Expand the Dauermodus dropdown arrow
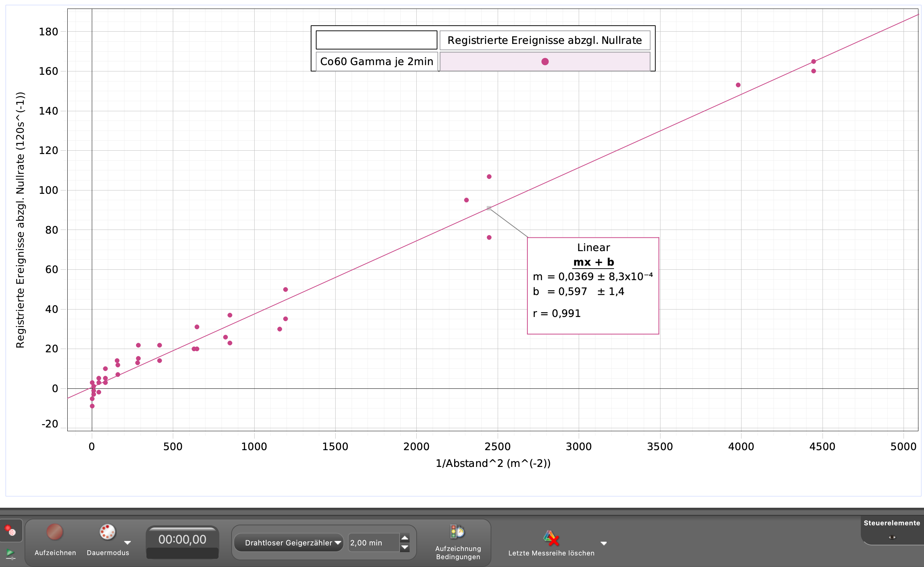The height and width of the screenshot is (567, 924). [127, 542]
